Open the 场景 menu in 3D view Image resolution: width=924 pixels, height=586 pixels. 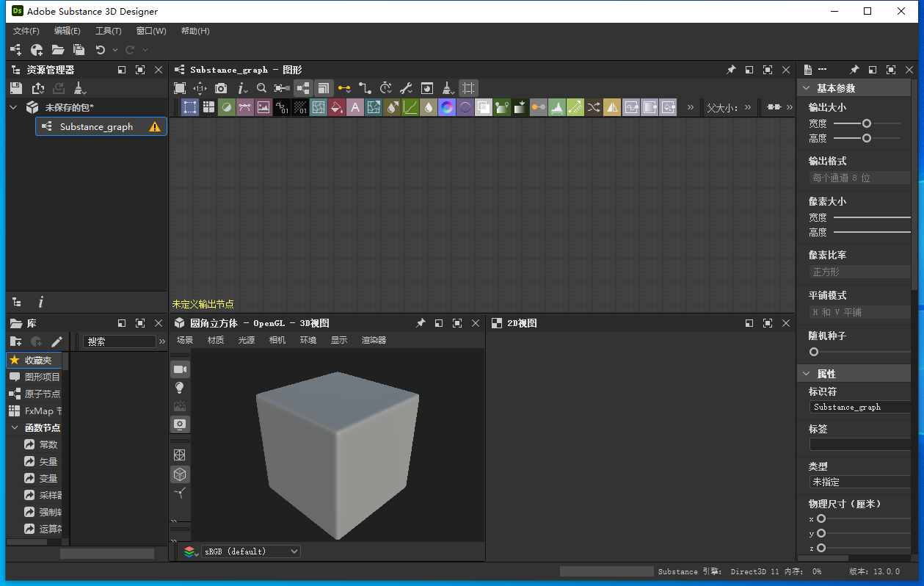click(x=185, y=340)
